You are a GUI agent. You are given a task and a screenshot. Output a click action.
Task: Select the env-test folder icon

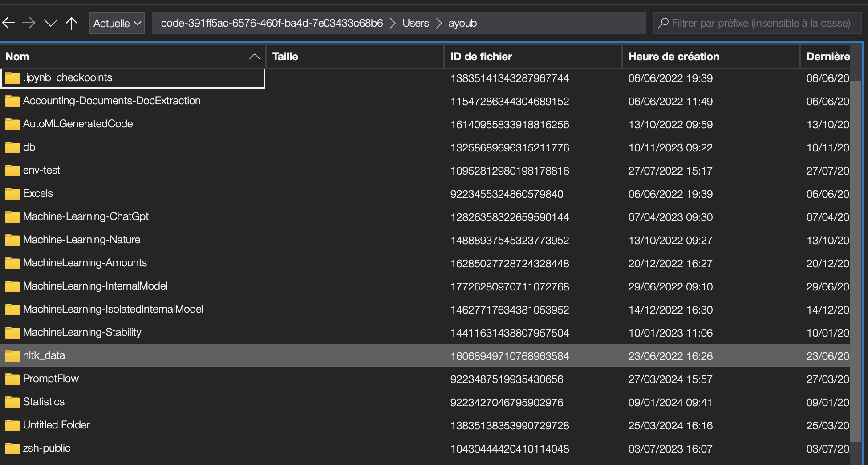[12, 171]
